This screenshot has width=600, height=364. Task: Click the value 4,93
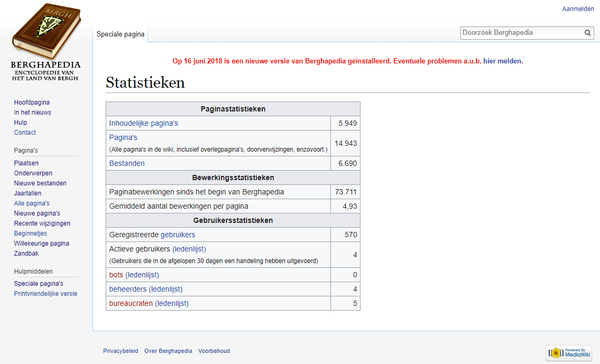coord(350,206)
